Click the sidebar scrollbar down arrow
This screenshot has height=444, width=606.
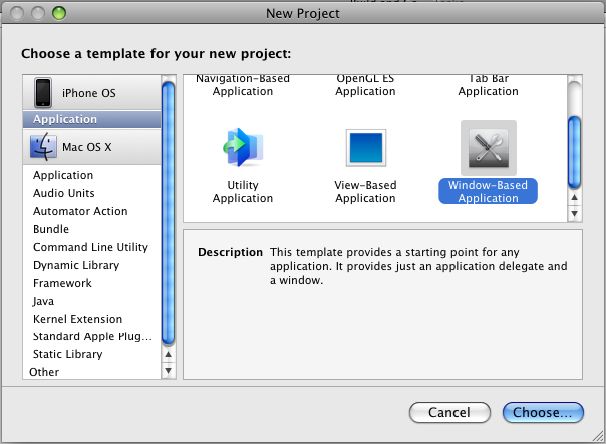click(169, 371)
